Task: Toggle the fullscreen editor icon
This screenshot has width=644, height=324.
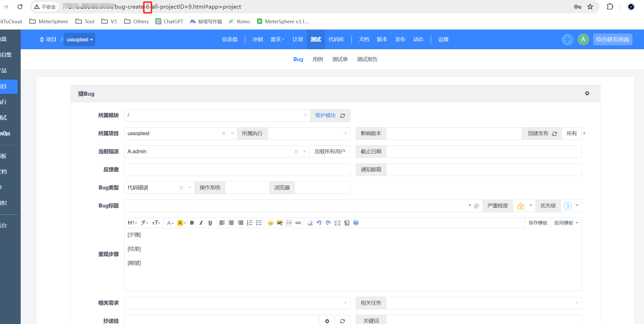Action: [337, 223]
